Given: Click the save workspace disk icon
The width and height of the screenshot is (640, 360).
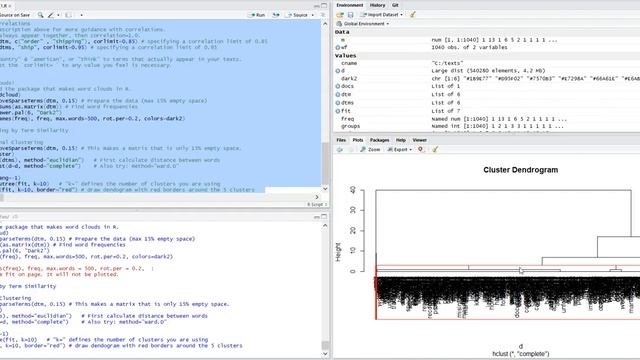Looking at the screenshot, I should point(351,15).
